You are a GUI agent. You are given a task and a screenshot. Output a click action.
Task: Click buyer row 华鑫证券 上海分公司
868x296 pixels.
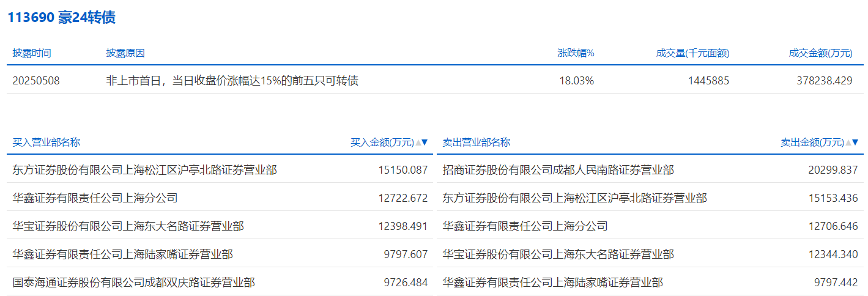coord(95,198)
